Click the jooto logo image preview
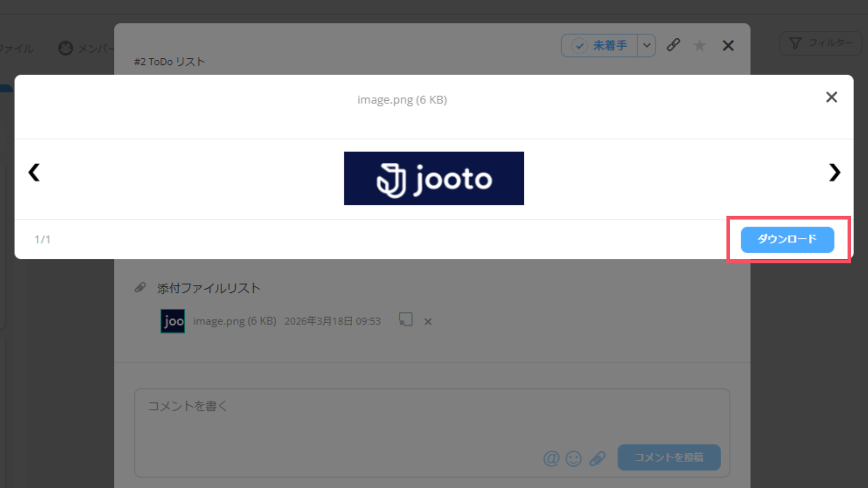The image size is (868, 488). click(x=434, y=178)
